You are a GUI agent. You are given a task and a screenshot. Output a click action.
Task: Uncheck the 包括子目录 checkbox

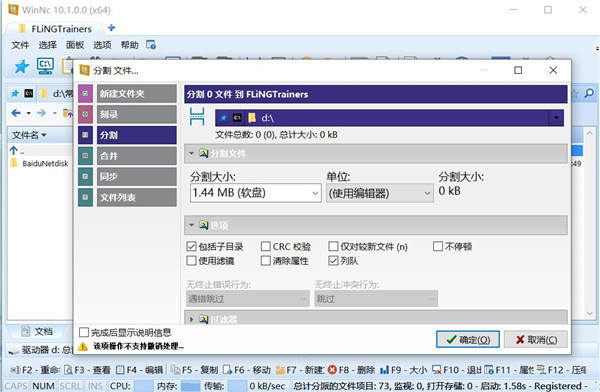[x=191, y=246]
